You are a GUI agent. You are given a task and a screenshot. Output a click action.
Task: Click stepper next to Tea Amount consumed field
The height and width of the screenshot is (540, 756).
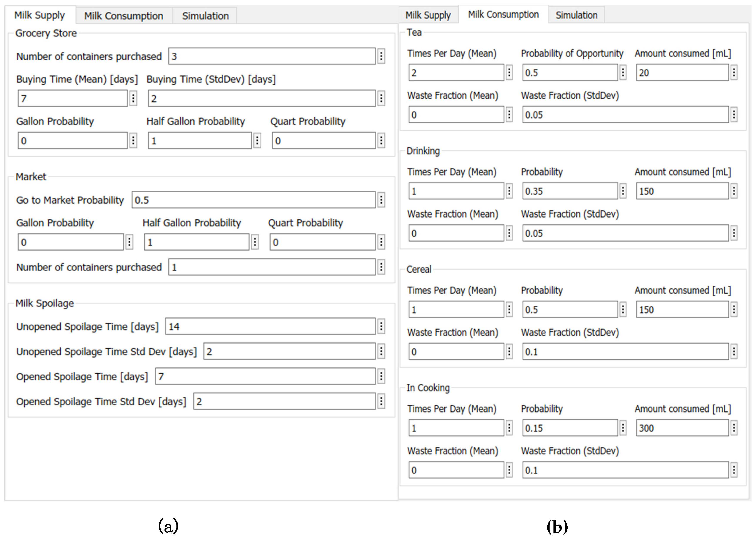click(734, 72)
